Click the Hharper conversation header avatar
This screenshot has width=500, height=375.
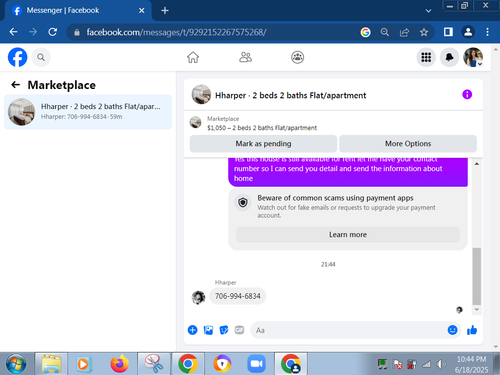click(x=201, y=95)
